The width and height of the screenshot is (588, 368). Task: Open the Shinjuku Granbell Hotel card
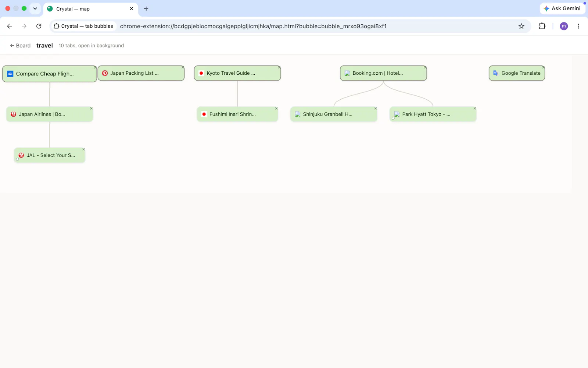[x=334, y=114]
